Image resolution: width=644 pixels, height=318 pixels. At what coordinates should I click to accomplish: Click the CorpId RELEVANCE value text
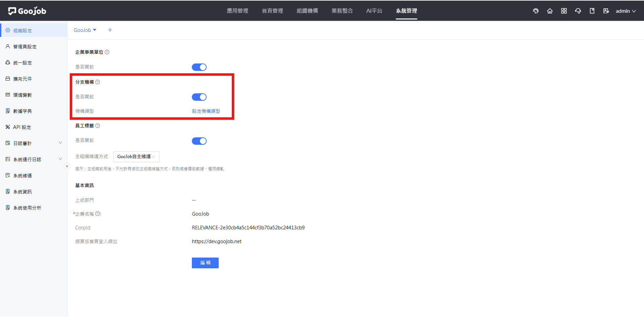[248, 228]
